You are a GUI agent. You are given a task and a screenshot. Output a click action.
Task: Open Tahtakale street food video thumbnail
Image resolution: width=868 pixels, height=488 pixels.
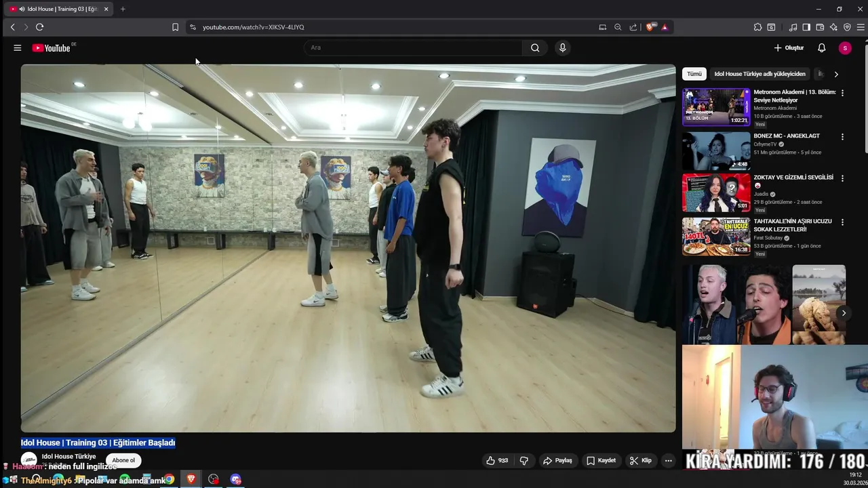tap(716, 237)
